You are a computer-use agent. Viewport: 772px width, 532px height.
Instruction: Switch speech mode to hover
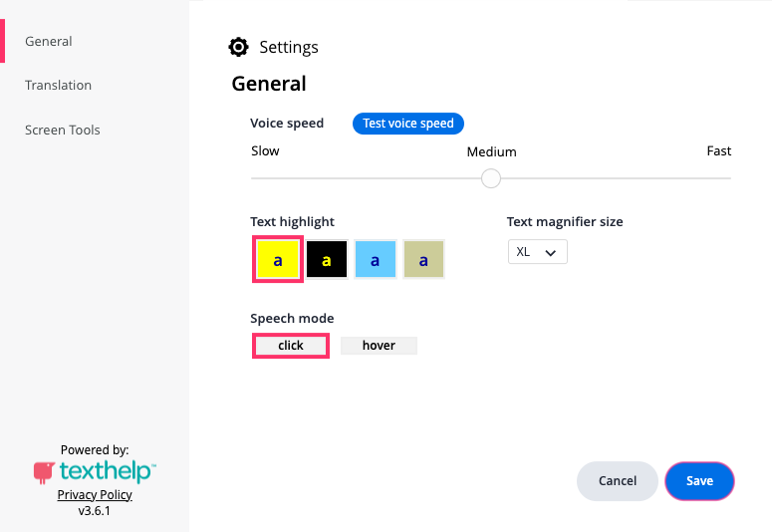click(x=379, y=346)
